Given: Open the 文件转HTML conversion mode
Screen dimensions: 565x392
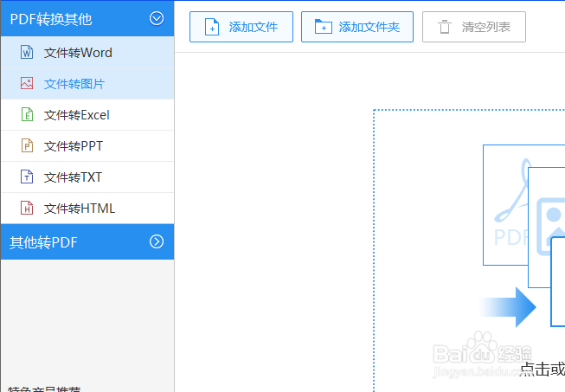Looking at the screenshot, I should pos(87,209).
